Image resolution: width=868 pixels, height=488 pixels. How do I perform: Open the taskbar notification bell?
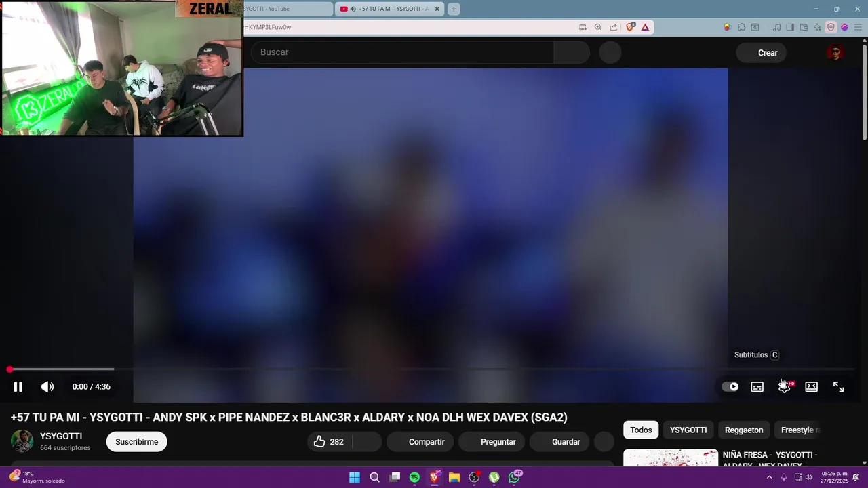(x=856, y=477)
